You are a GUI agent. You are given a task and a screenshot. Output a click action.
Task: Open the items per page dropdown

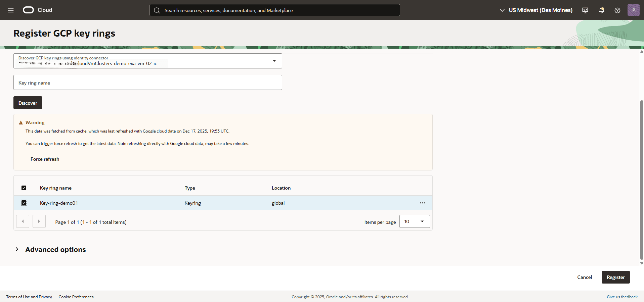click(414, 221)
